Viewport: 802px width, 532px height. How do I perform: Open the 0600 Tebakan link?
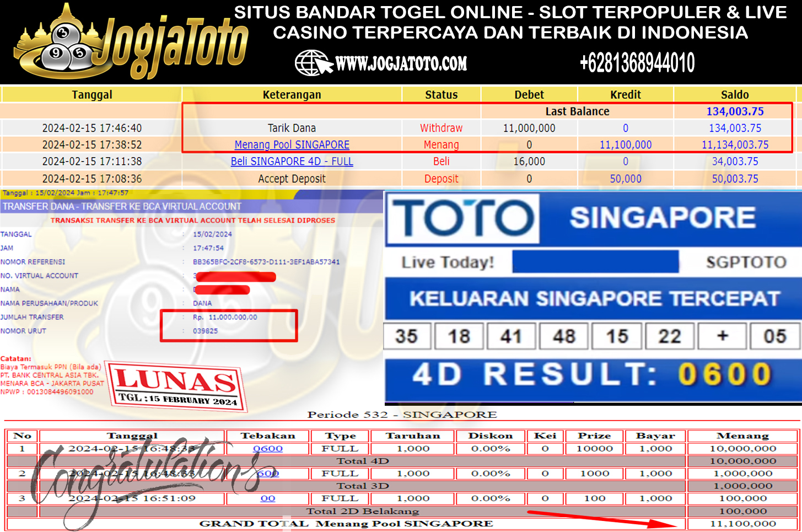coord(268,449)
